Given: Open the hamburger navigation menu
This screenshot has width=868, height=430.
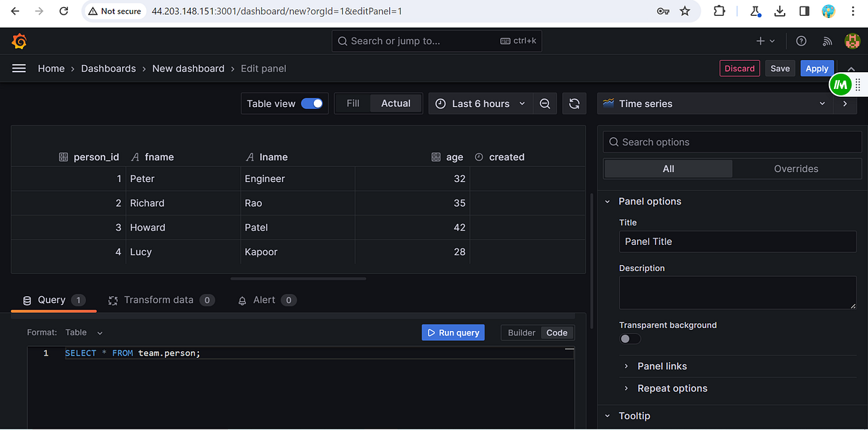Looking at the screenshot, I should [19, 68].
